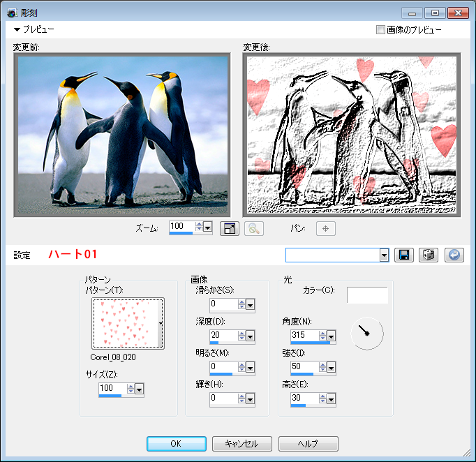This screenshot has width=476, height=462.
Task: Reset settings to default with arrow icon
Action: [x=454, y=255]
